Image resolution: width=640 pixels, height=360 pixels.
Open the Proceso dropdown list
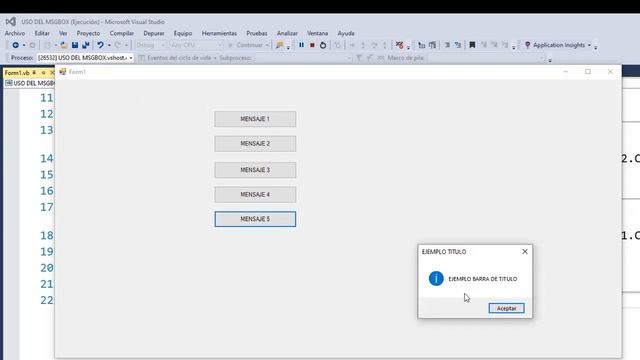tap(131, 58)
